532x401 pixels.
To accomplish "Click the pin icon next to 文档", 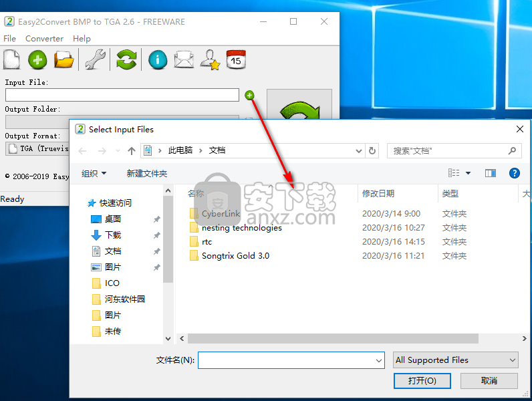I will (157, 251).
